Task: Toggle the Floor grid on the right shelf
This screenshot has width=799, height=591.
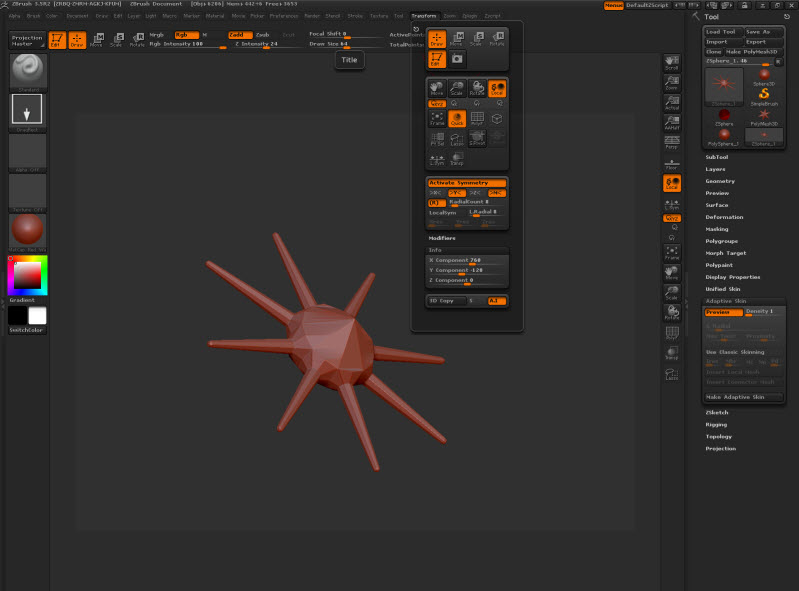Action: [x=672, y=163]
